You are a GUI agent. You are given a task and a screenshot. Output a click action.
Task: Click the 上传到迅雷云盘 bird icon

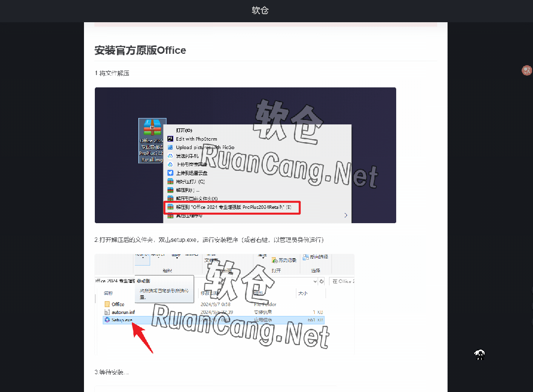pos(170,173)
